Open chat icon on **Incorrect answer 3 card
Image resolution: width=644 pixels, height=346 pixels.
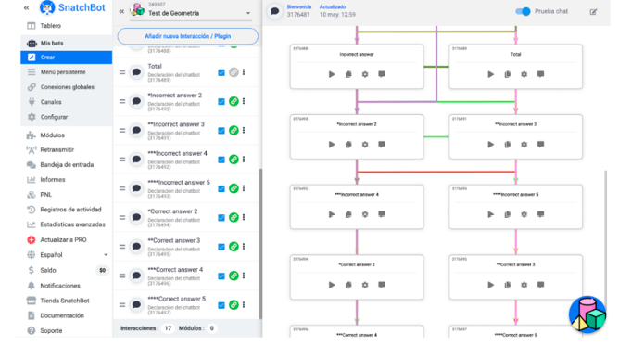click(540, 145)
